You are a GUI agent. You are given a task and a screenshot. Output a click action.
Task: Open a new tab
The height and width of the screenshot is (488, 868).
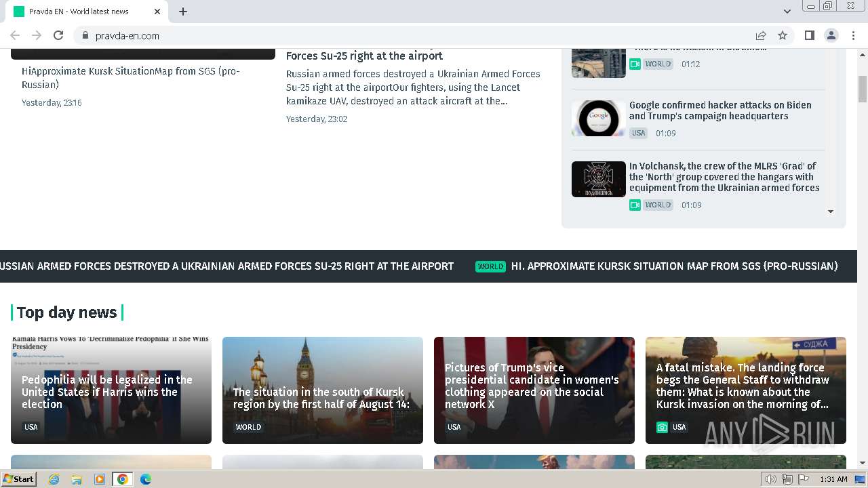coord(183,12)
